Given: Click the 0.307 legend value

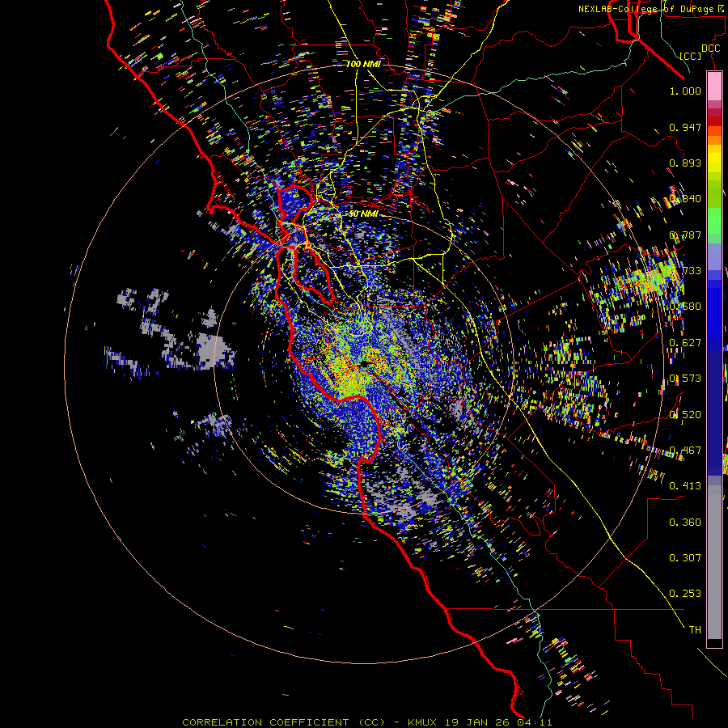Looking at the screenshot, I should tap(685, 558).
